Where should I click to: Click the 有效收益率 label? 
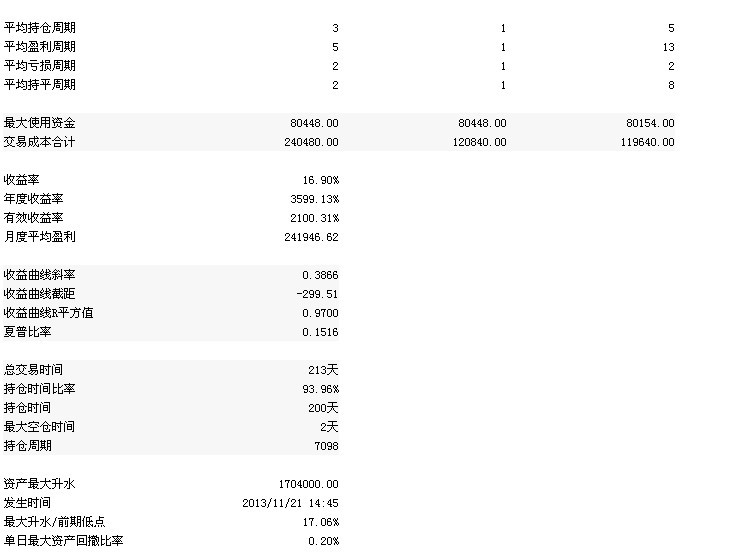33,218
